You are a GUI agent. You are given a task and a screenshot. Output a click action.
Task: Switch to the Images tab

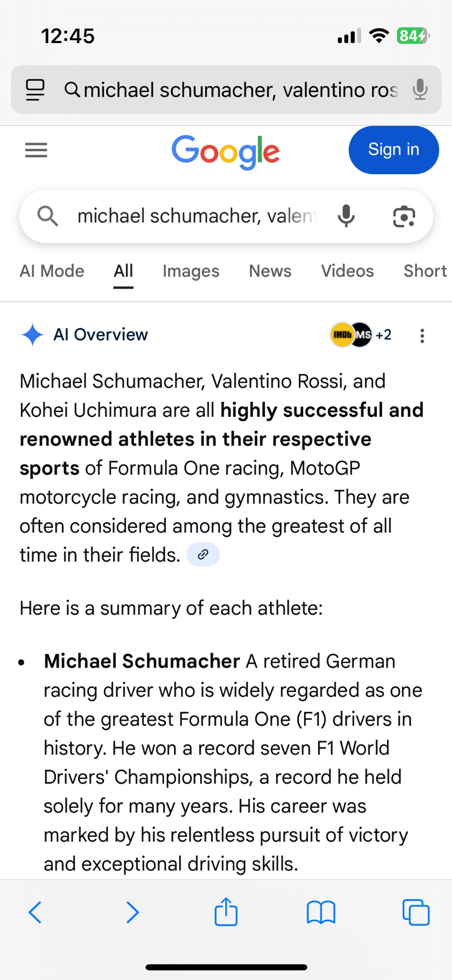point(191,271)
